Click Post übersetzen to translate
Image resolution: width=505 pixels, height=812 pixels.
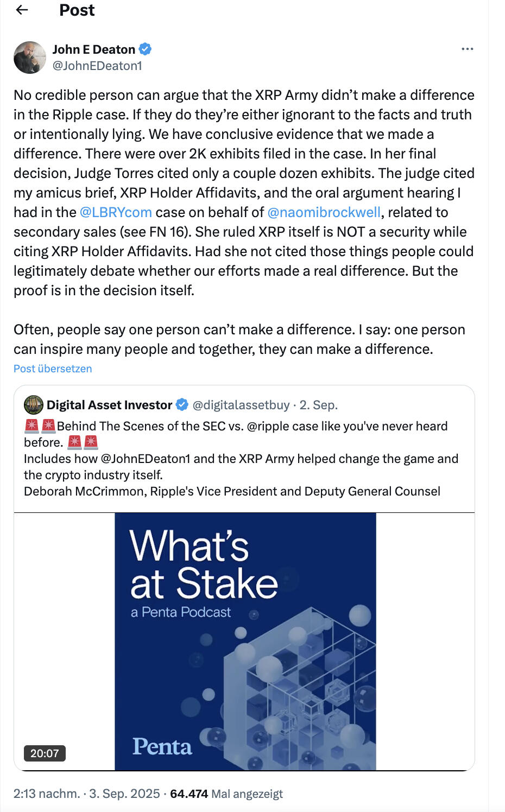coord(53,369)
